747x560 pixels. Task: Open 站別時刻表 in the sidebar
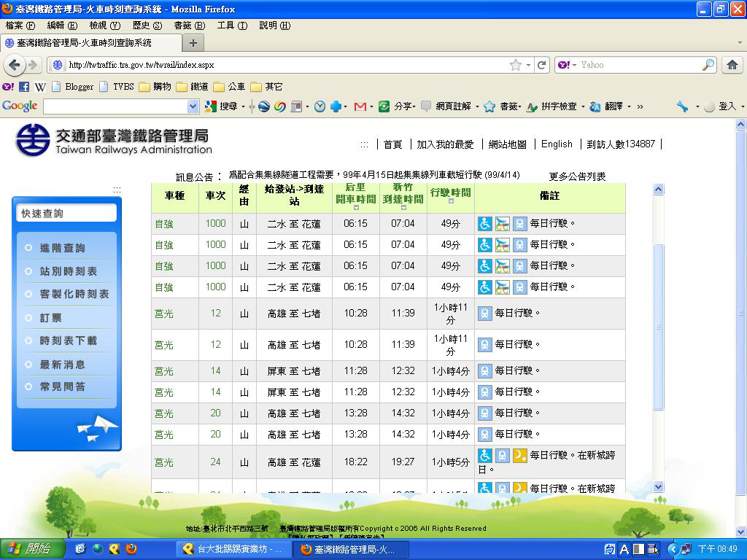click(x=69, y=271)
